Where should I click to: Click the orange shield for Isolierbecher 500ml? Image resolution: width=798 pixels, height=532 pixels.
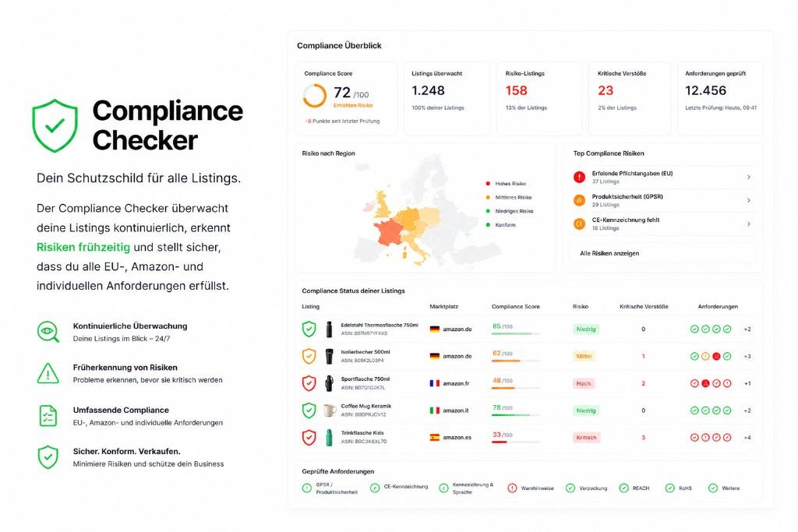pos(309,356)
